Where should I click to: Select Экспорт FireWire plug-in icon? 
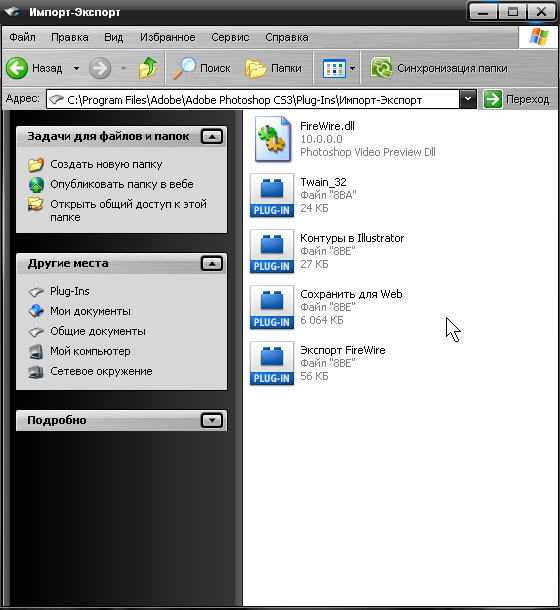pyautogui.click(x=272, y=363)
